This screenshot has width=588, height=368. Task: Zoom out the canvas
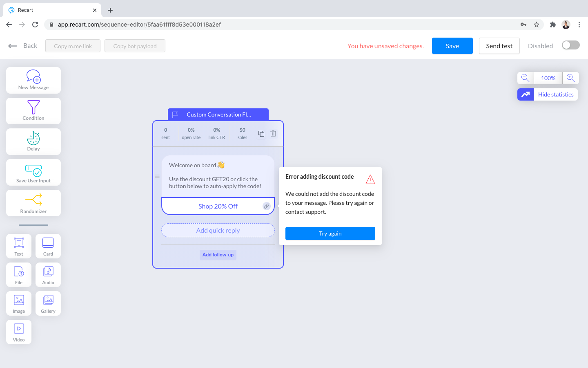(526, 78)
